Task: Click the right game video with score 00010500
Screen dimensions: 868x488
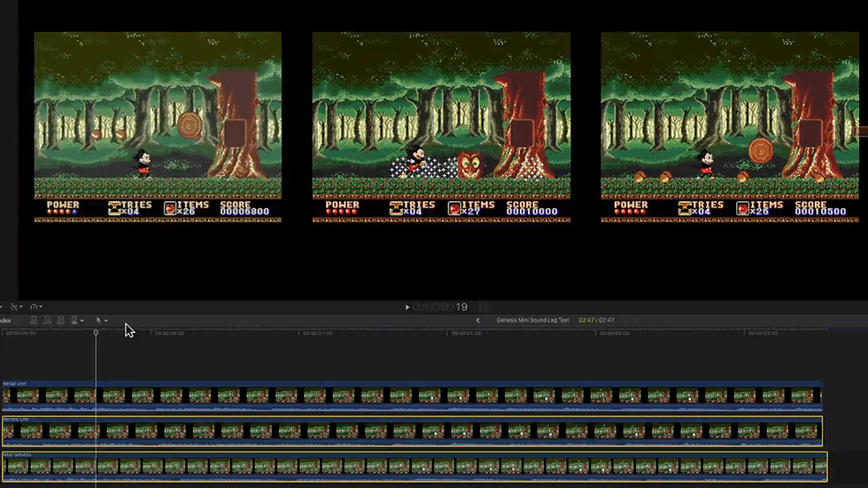Action: 730,128
